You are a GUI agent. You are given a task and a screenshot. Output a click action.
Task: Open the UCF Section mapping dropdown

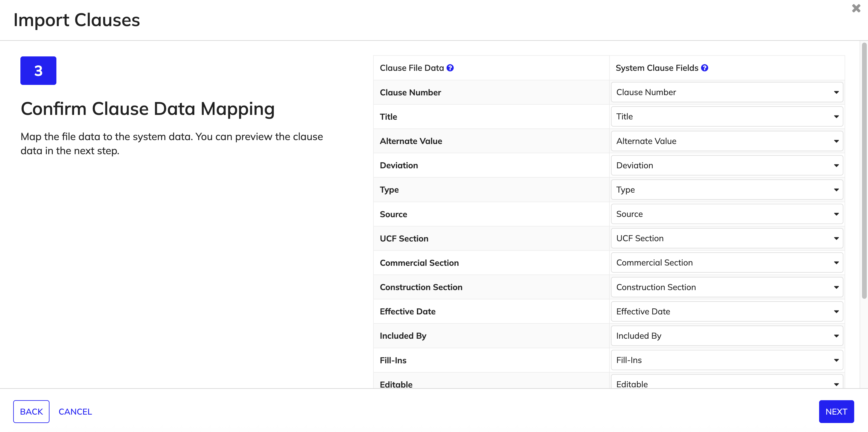point(727,238)
